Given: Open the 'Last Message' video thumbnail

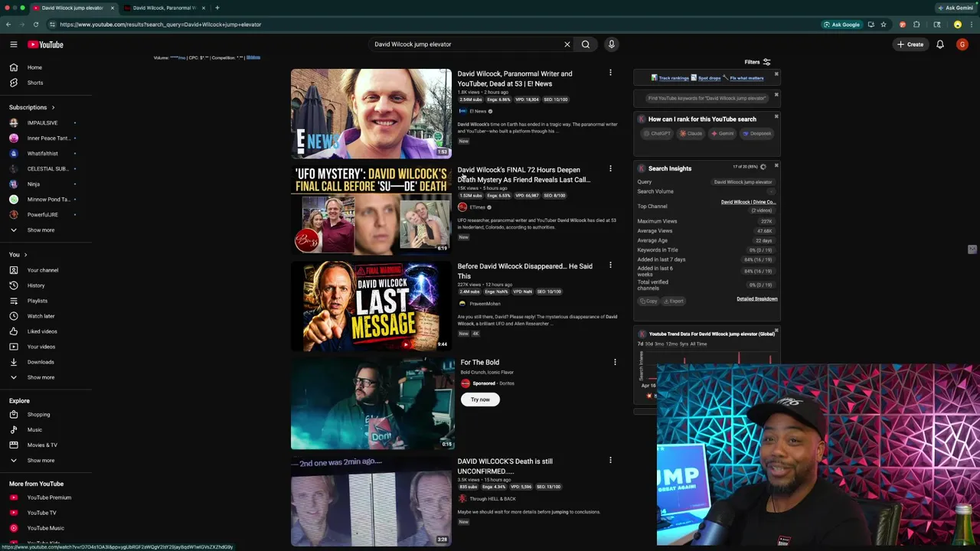Looking at the screenshot, I should click(371, 306).
